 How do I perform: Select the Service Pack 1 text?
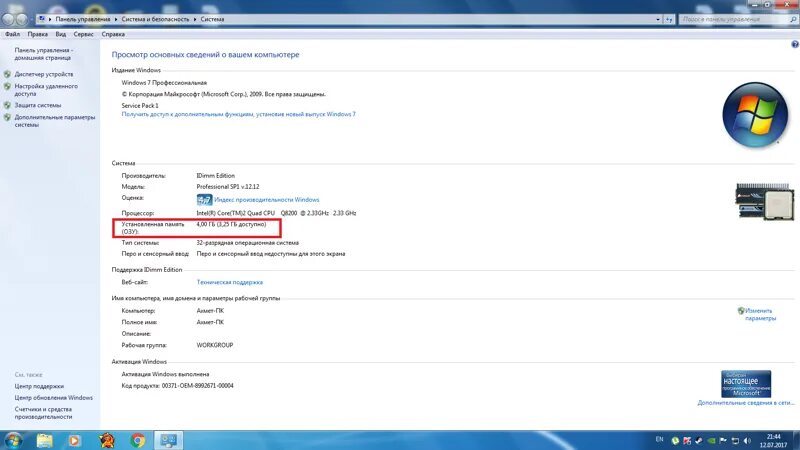140,106
